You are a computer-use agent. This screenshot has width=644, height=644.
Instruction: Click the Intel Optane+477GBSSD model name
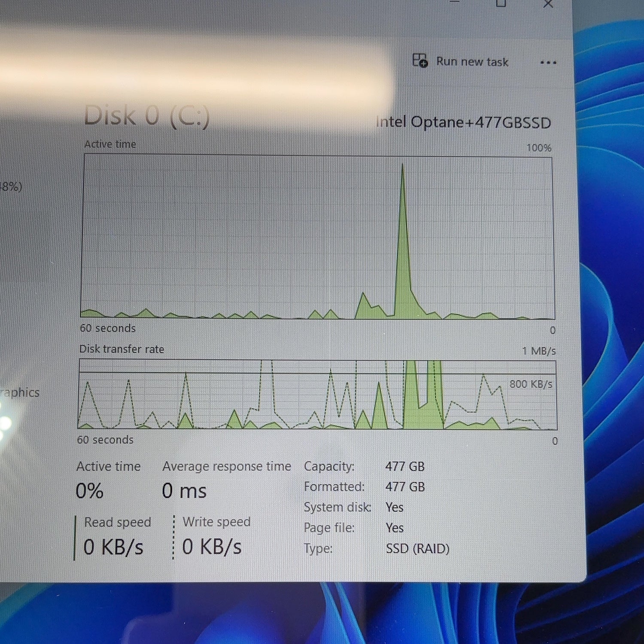pyautogui.click(x=463, y=122)
